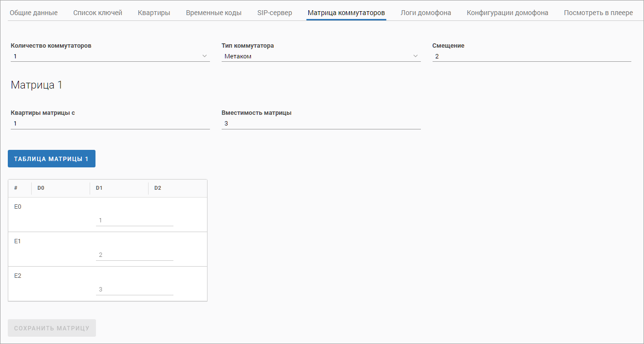Select the input cell in row E0
644x344 pixels.
134,220
